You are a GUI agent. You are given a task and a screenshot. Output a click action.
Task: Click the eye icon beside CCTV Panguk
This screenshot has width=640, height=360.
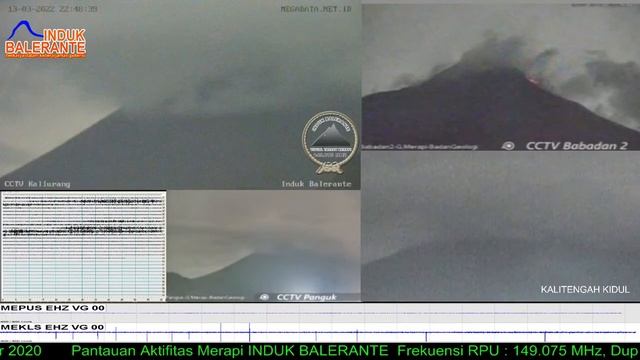tap(264, 297)
